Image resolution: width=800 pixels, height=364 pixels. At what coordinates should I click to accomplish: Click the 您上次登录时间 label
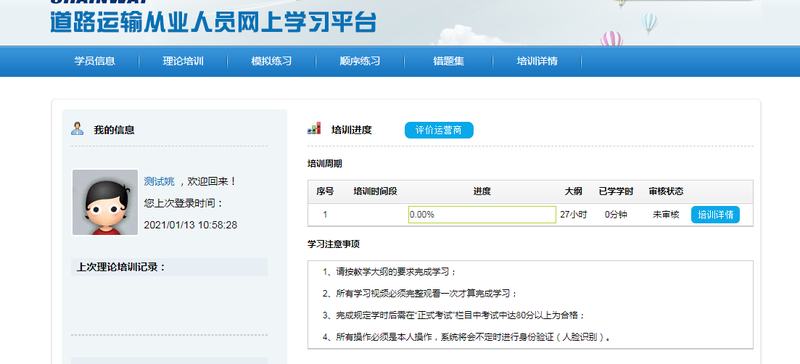(x=184, y=203)
